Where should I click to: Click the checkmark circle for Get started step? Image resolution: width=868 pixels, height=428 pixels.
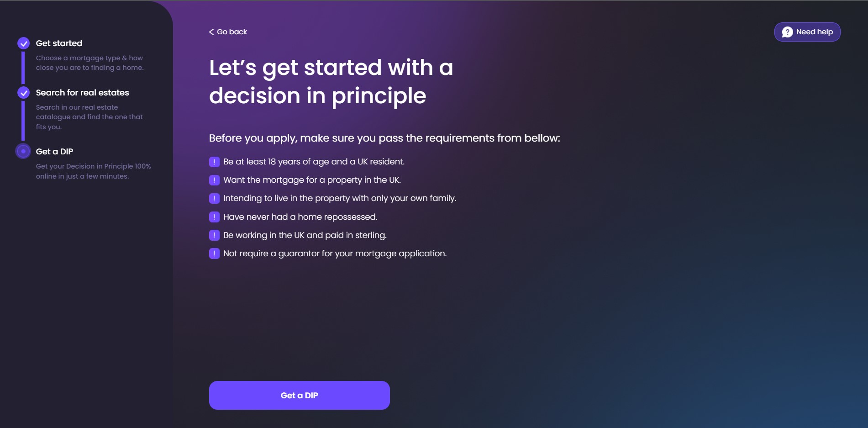pyautogui.click(x=23, y=43)
